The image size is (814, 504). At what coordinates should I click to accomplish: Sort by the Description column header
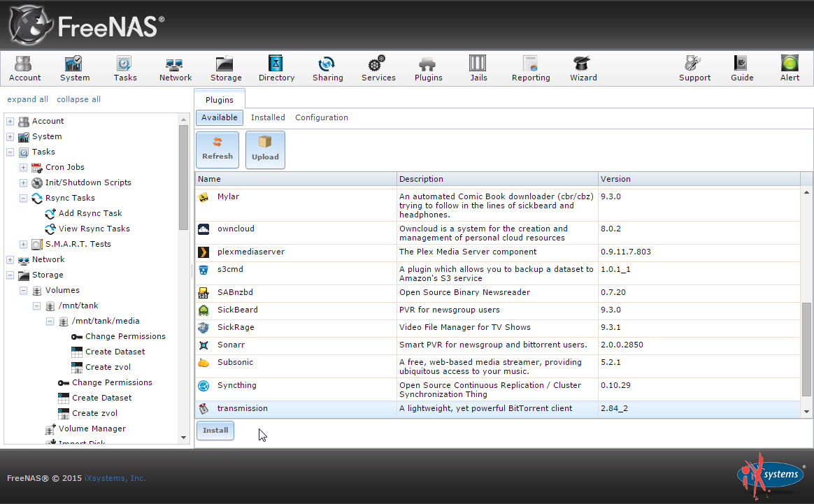[x=497, y=179]
